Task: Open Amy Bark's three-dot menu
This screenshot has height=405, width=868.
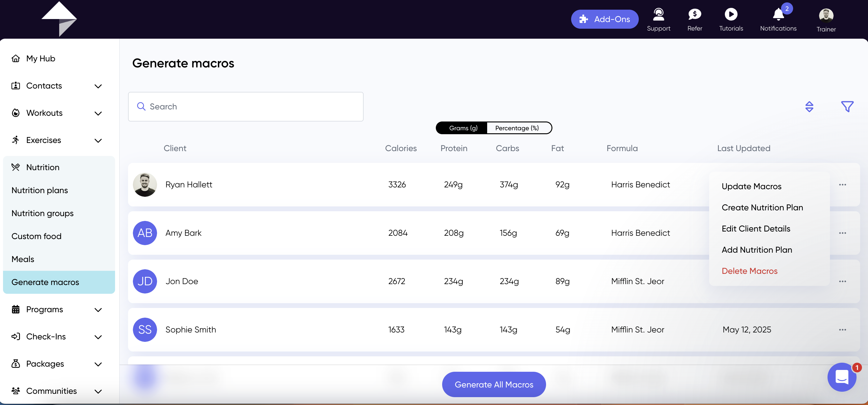Action: (842, 233)
